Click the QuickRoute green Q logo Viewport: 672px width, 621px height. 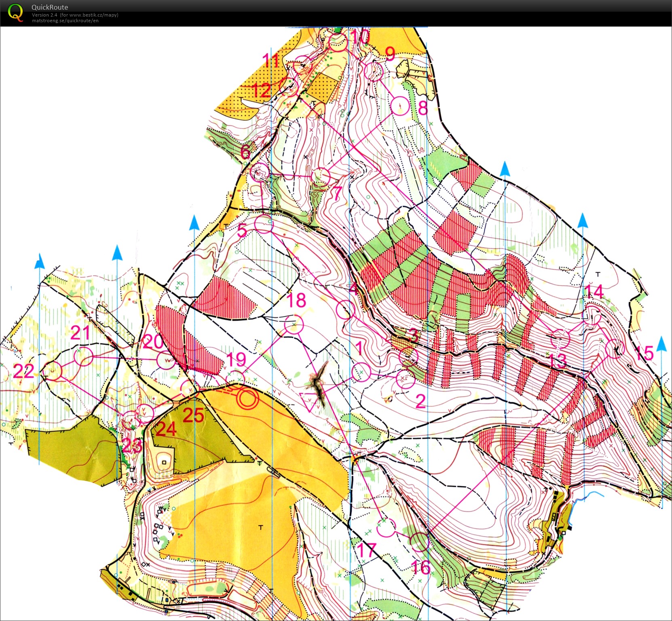click(x=15, y=13)
